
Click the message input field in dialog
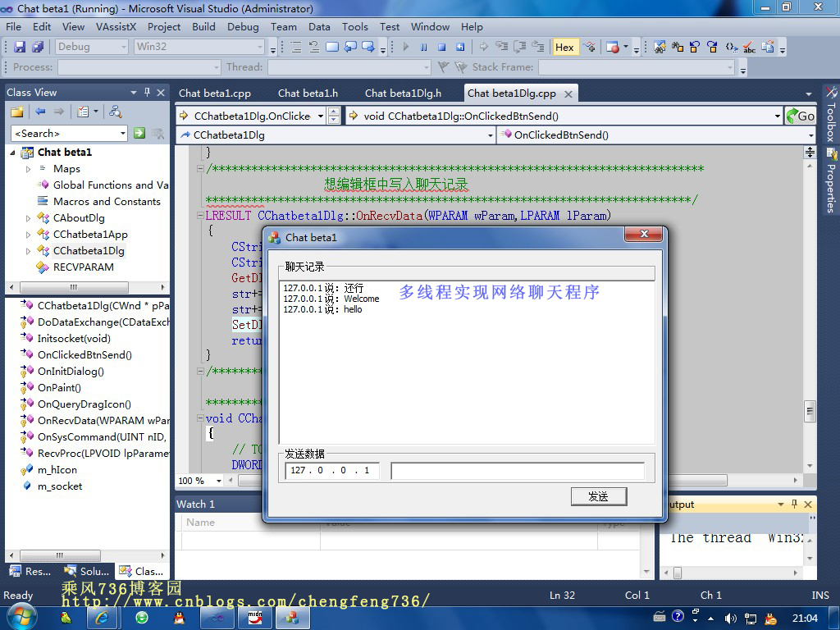coord(518,471)
